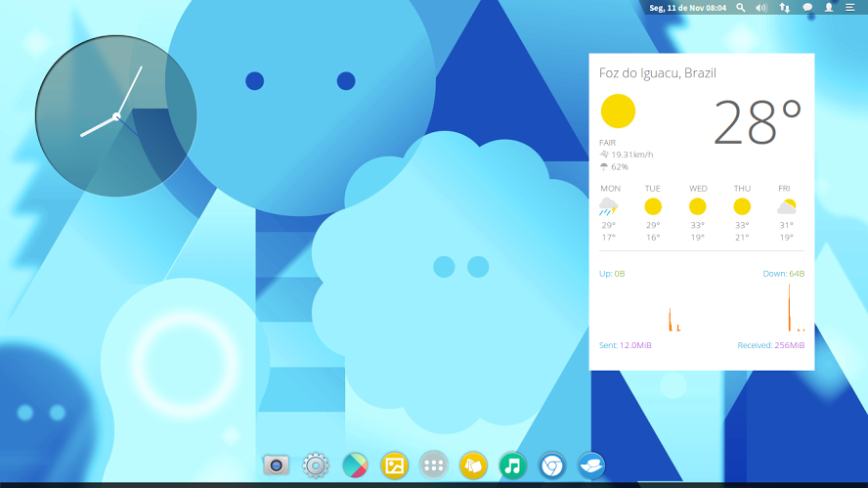Screen dimensions: 868x488
Task: Select the MON storm forecast icon
Action: (x=608, y=206)
